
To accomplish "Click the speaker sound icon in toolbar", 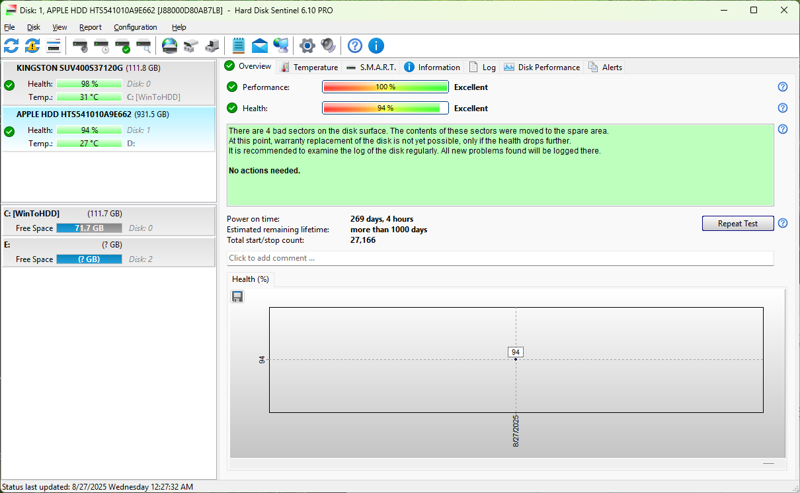I will [x=329, y=46].
